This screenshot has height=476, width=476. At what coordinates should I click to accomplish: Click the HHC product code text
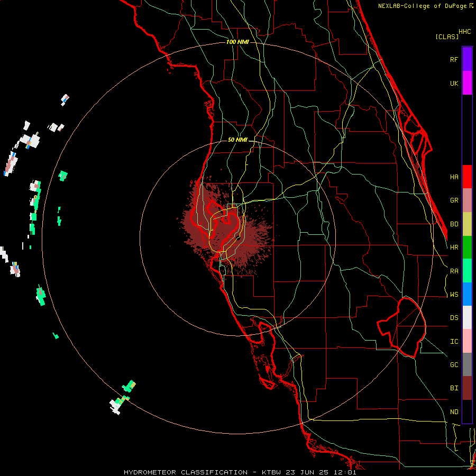pyautogui.click(x=464, y=32)
